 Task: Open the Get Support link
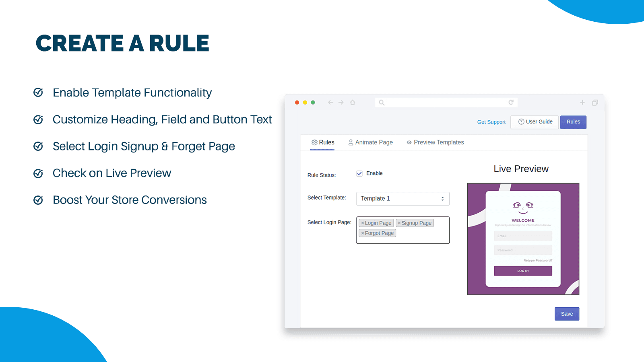point(491,122)
